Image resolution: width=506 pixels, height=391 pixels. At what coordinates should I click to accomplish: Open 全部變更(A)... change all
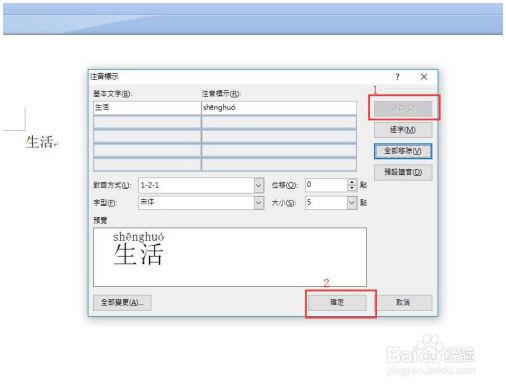click(122, 303)
